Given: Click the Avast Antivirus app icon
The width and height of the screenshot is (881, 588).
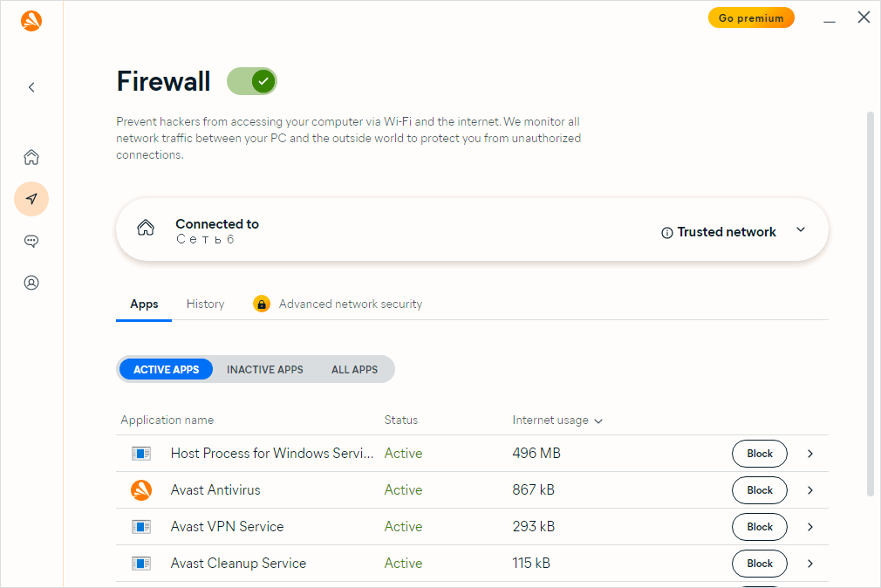Looking at the screenshot, I should tap(141, 490).
